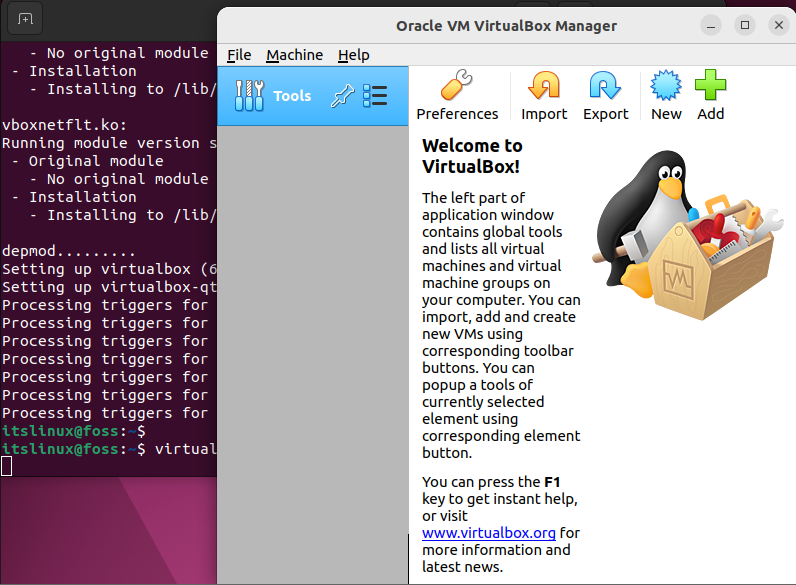This screenshot has width=796, height=585.
Task: Create a New virtual machine
Action: [666, 95]
